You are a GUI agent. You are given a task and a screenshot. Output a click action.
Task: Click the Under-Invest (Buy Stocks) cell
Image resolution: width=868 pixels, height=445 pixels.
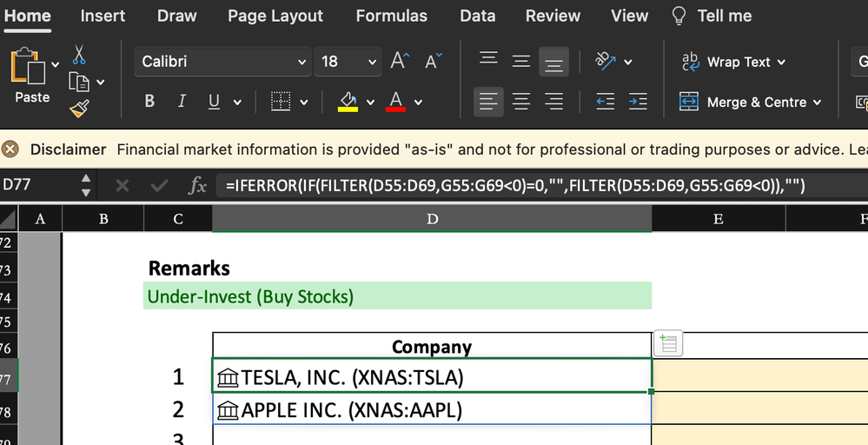click(397, 296)
